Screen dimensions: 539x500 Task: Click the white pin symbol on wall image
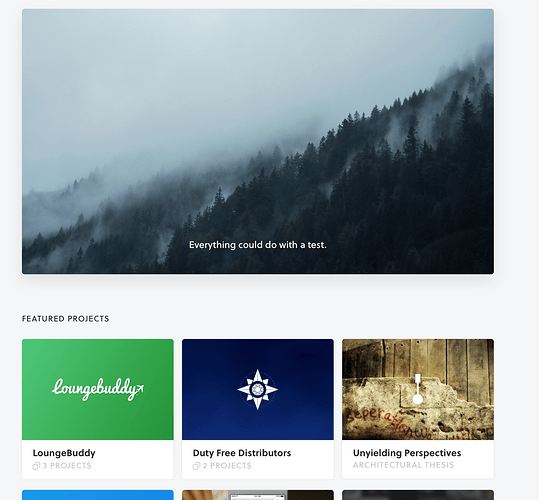pyautogui.click(x=418, y=389)
